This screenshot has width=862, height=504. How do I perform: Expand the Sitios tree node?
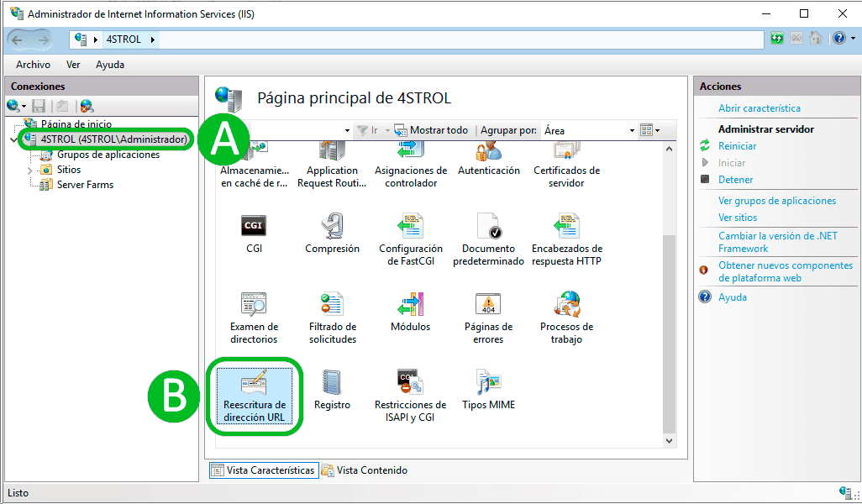[29, 171]
